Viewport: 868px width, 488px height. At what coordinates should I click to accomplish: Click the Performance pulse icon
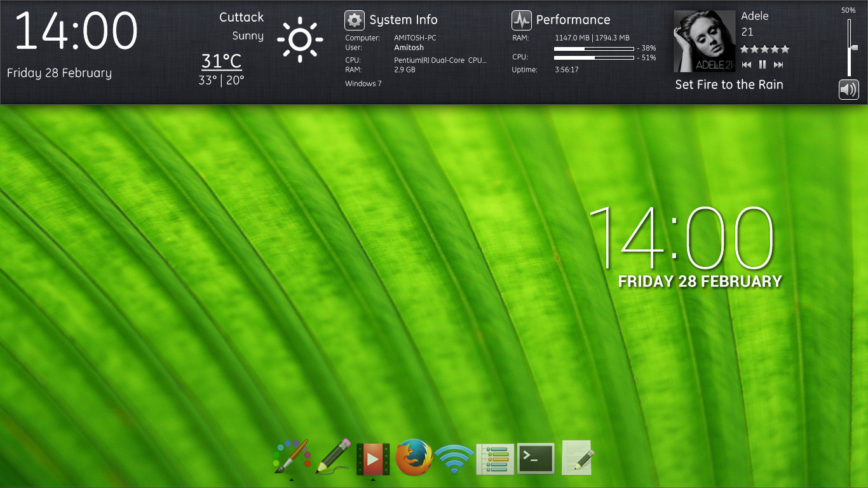522,20
